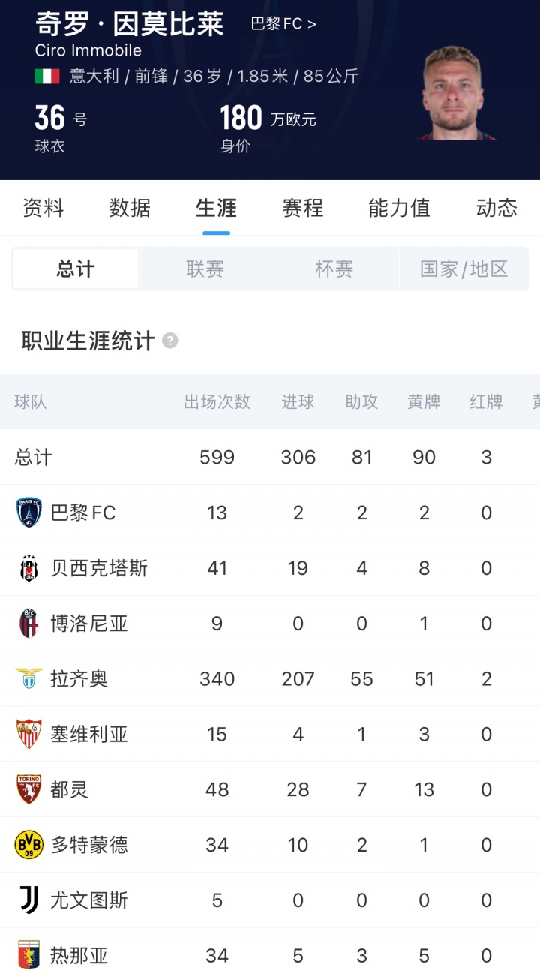Switch to the 数据 tab
This screenshot has height=980, width=540.
click(130, 208)
